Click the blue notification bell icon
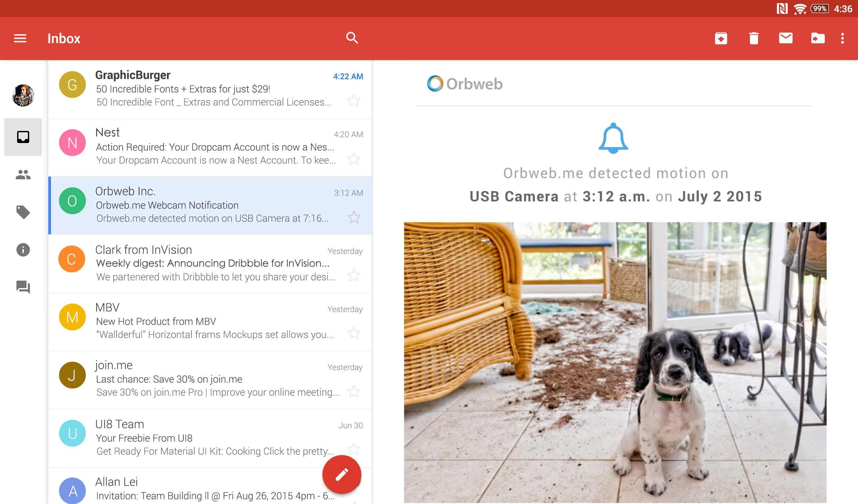This screenshot has height=504, width=858. (613, 138)
